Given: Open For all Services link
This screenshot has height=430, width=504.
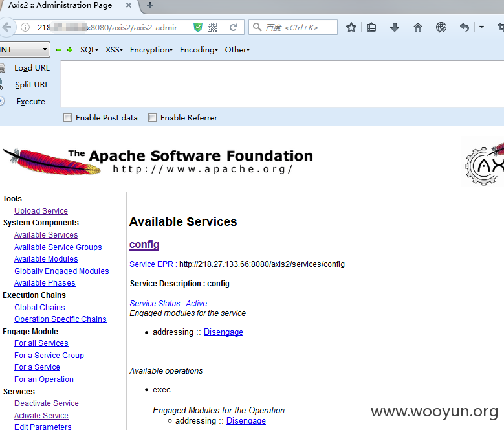Looking at the screenshot, I should tap(41, 343).
